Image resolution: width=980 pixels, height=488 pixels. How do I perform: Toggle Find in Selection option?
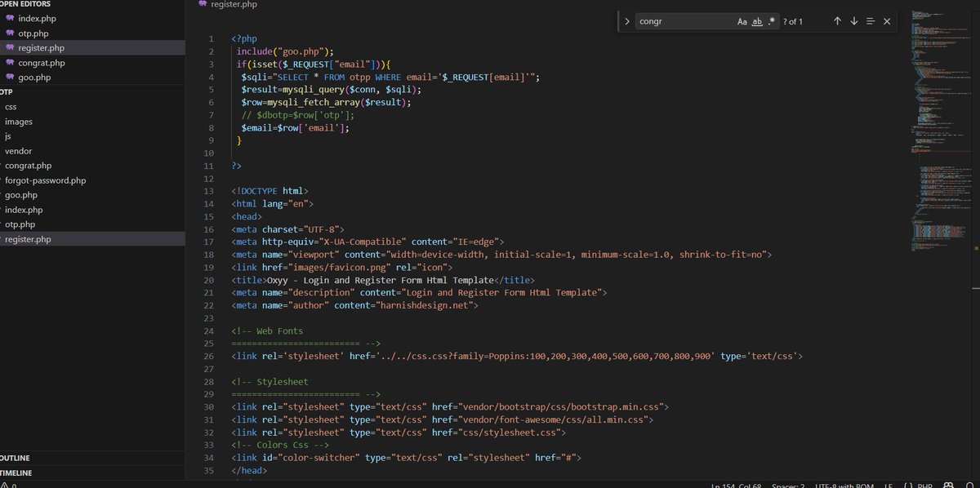click(871, 21)
